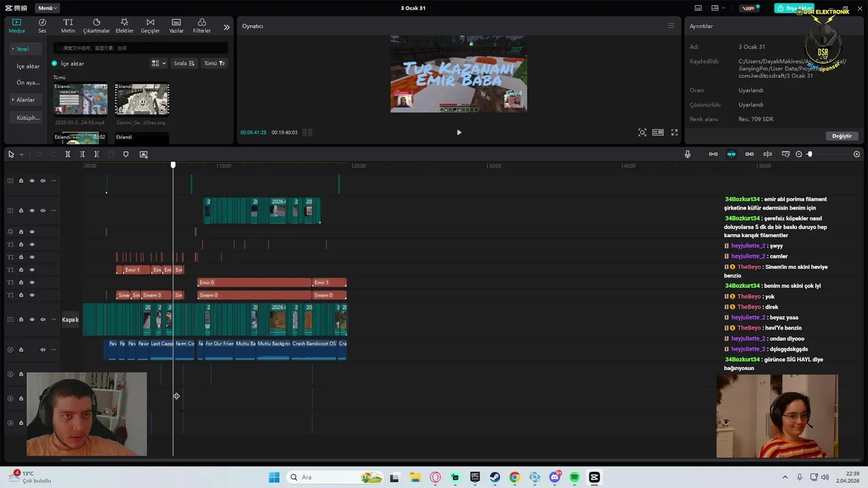Click the Değiştir button
The image size is (868, 488).
point(842,136)
